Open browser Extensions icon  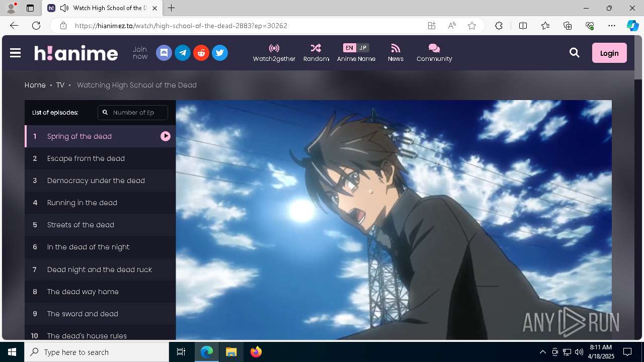(499, 26)
